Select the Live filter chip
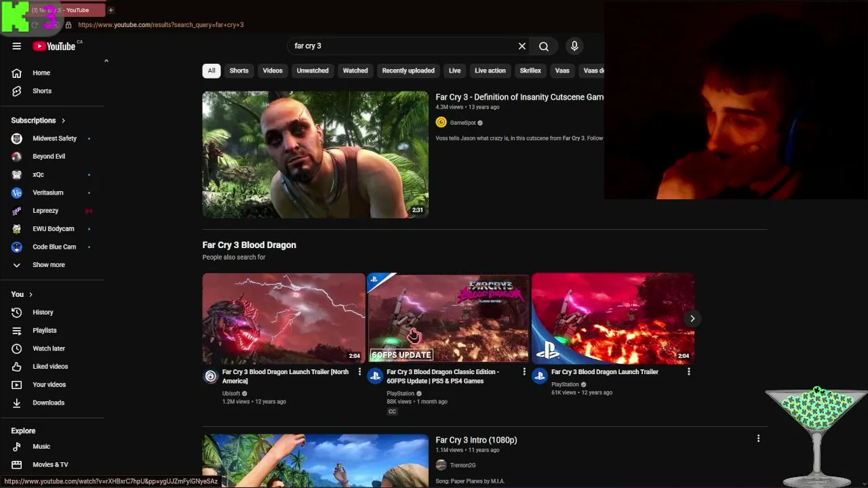The height and width of the screenshot is (488, 868). coord(454,70)
